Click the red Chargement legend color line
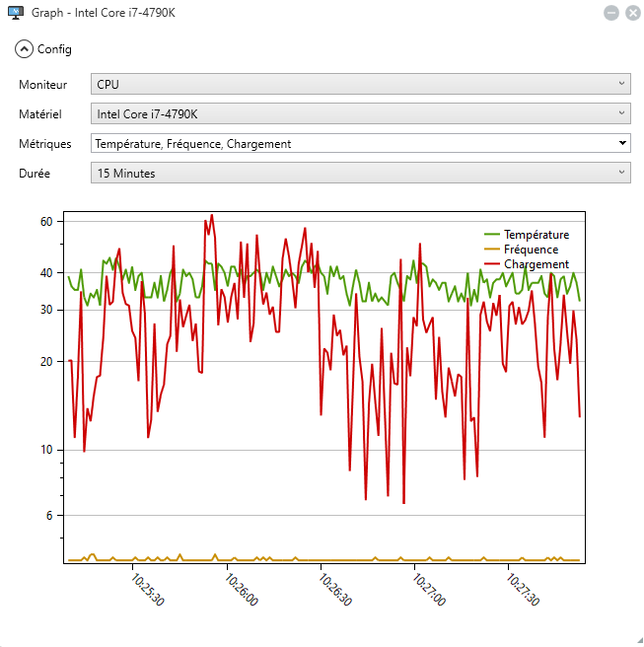This screenshot has height=647, width=644. coord(492,264)
